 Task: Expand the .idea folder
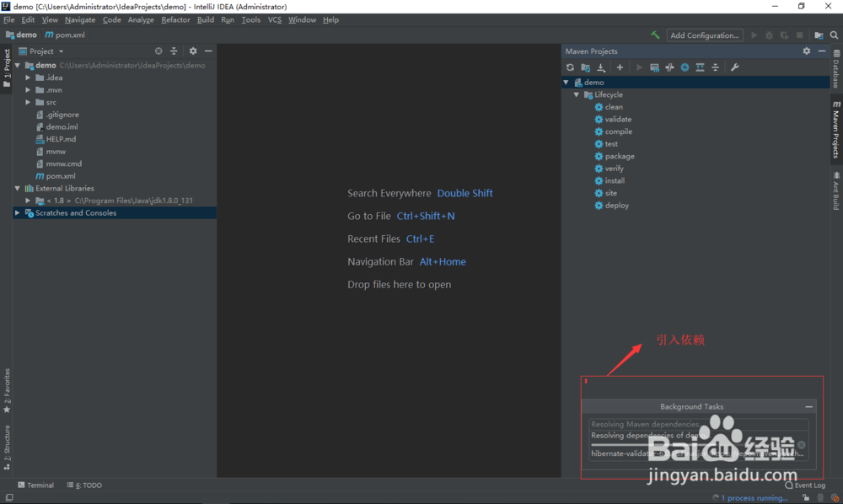click(28, 78)
